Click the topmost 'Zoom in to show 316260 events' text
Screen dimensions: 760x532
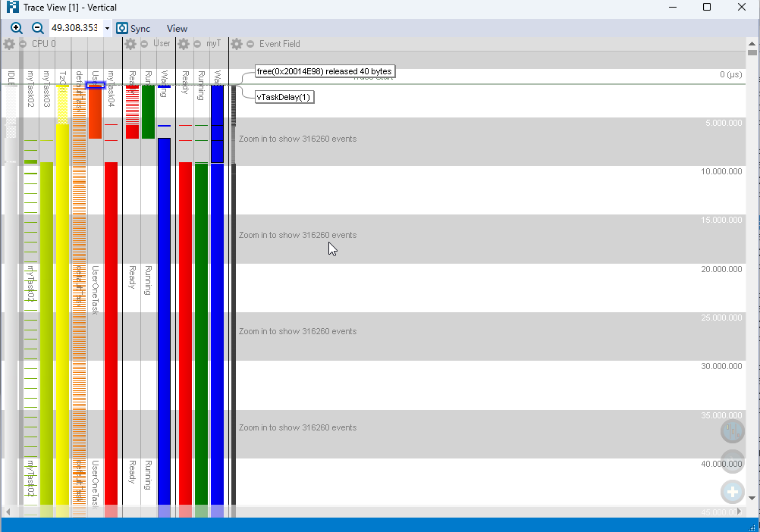tap(297, 139)
